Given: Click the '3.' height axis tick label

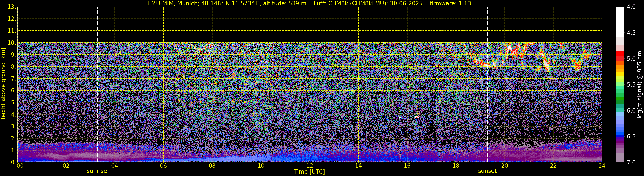Looking at the screenshot, I should [x=13, y=127].
